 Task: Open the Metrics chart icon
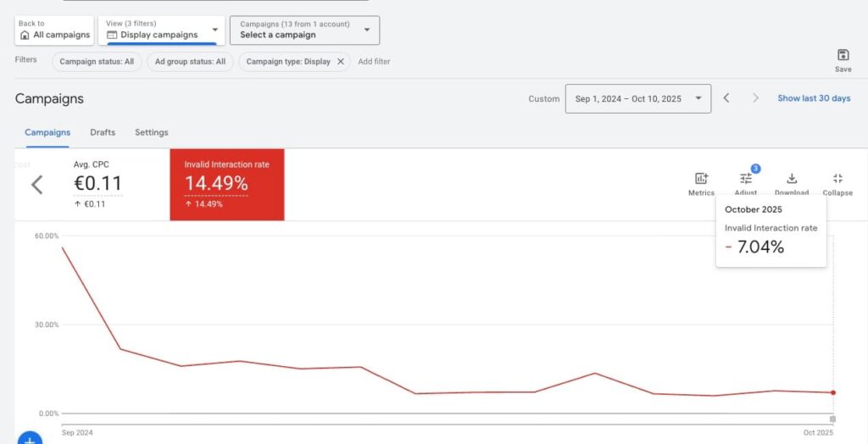701,179
